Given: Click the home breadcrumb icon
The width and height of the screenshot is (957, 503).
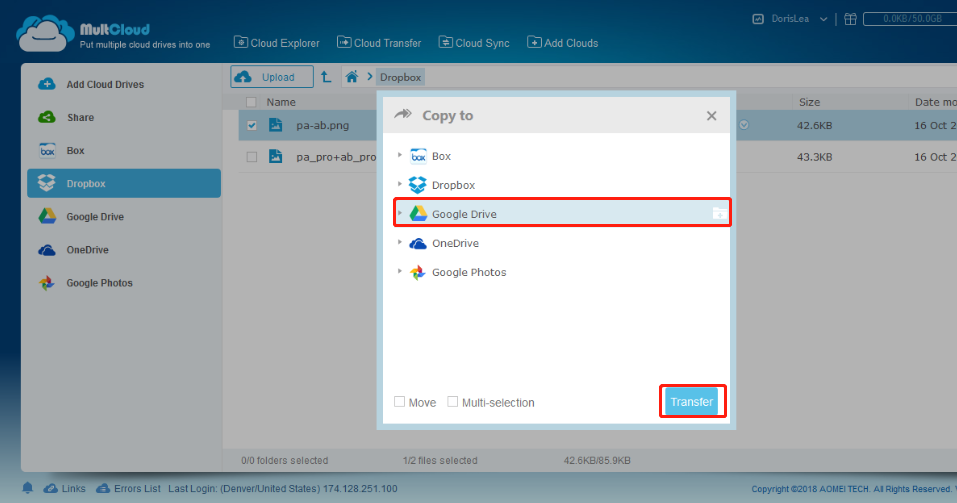Looking at the screenshot, I should pyautogui.click(x=352, y=77).
